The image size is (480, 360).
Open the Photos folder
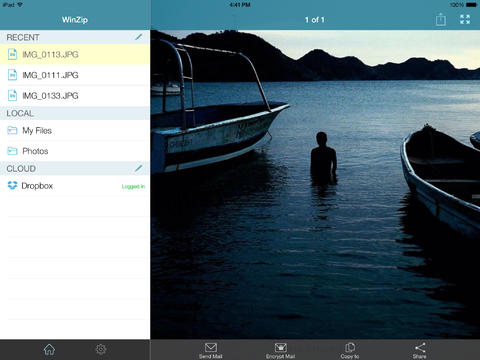coord(75,151)
